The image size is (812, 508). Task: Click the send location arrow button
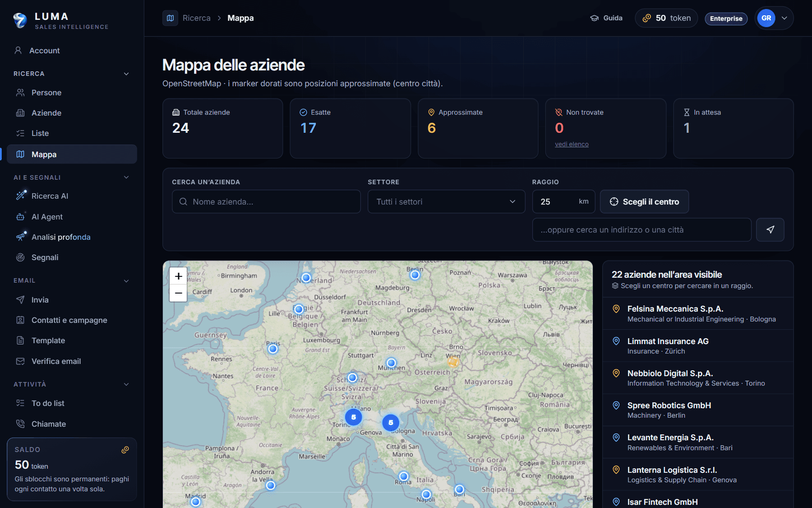click(770, 230)
